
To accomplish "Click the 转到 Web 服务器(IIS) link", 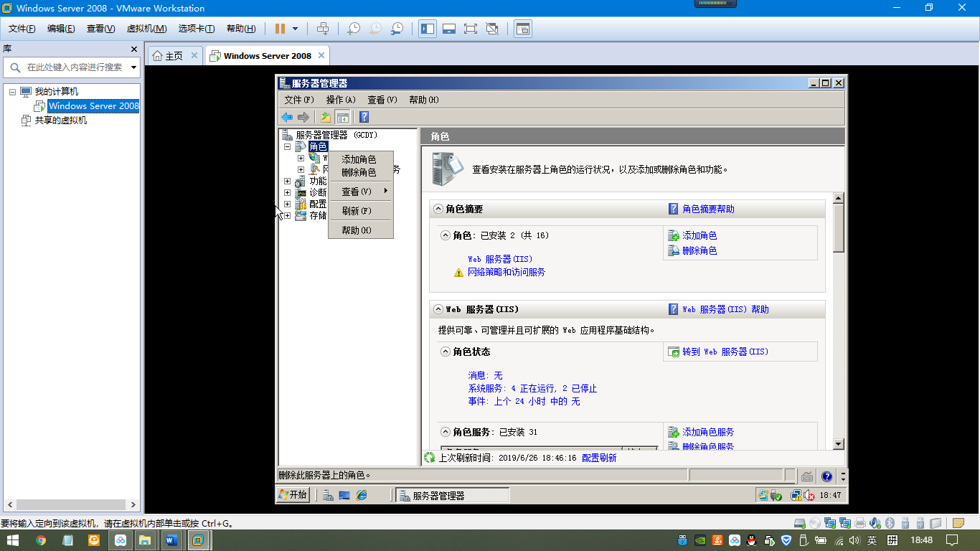I will [x=725, y=352].
